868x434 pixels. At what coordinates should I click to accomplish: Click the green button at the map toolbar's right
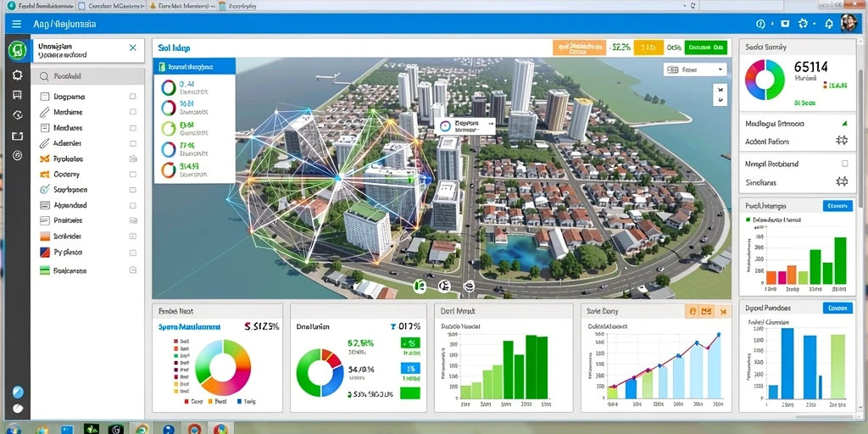click(x=706, y=47)
